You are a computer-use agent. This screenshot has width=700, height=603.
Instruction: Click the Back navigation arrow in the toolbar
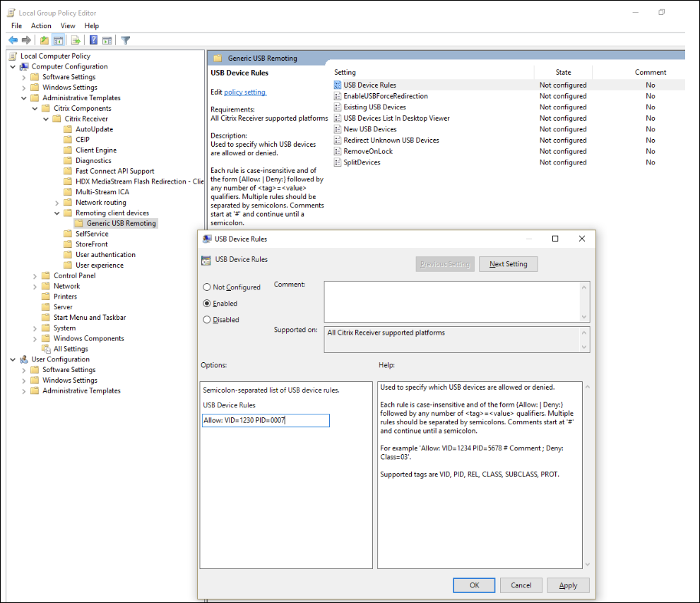[x=13, y=40]
